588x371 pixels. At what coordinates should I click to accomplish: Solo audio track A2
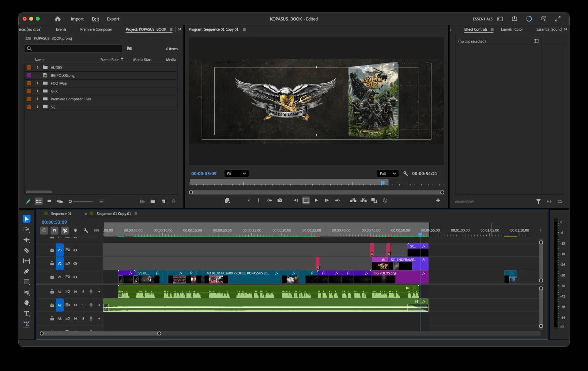point(83,305)
